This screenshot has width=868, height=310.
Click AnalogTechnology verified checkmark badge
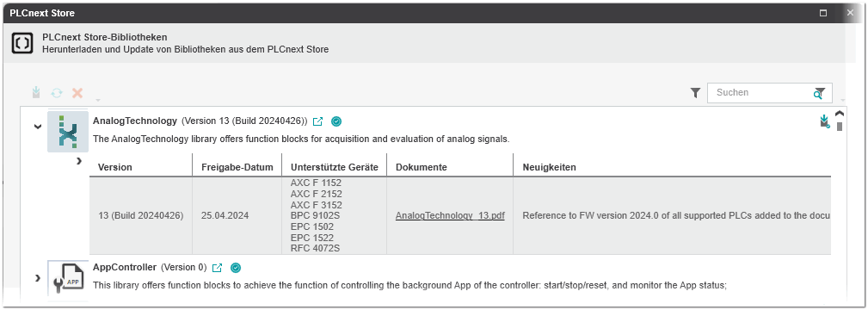[x=336, y=121]
